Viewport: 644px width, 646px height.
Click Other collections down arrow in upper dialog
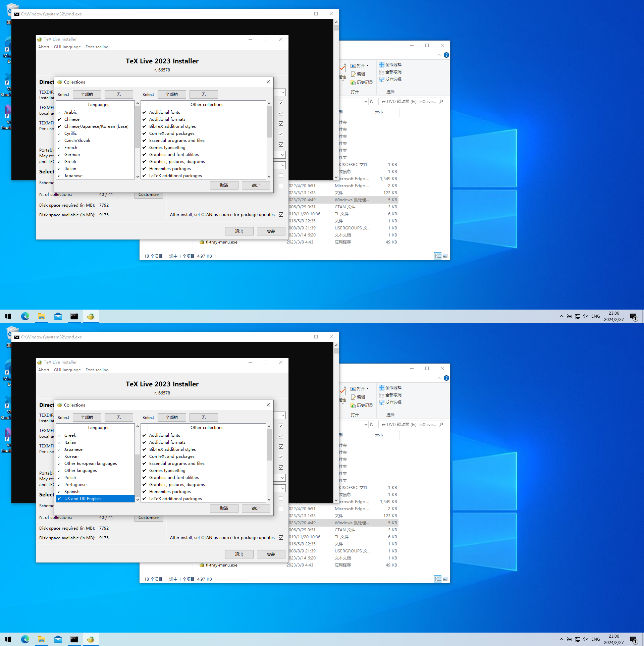[269, 176]
